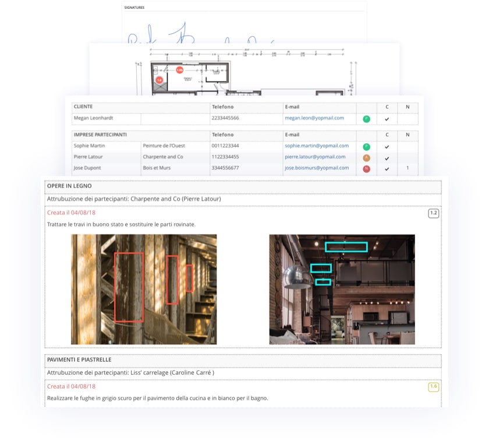Click checkmark in Pierre Latour's C column
The image size is (489, 448).
point(387,158)
